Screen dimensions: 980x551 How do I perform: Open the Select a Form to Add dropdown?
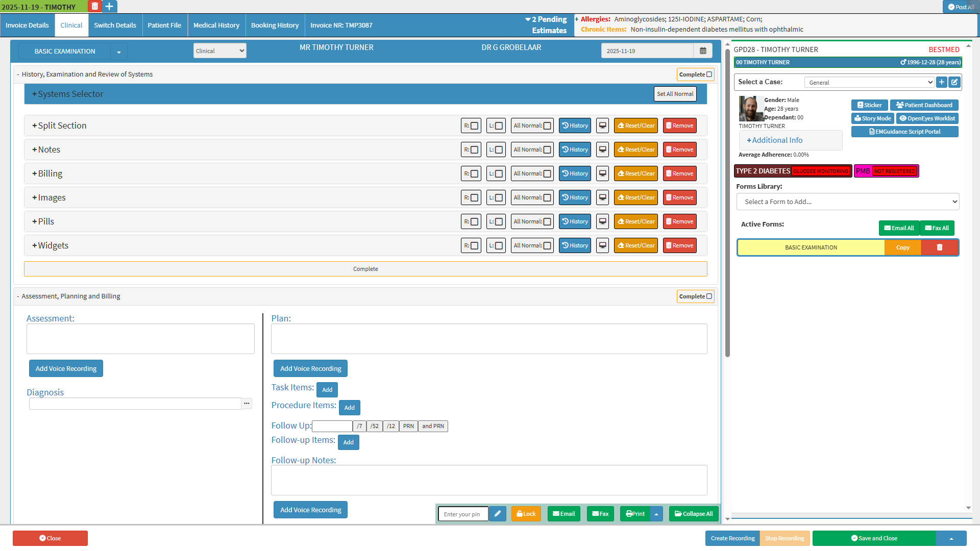(847, 202)
